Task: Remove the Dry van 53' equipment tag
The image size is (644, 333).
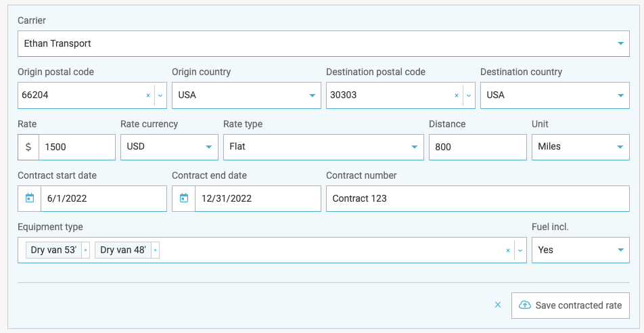Action: coord(85,250)
